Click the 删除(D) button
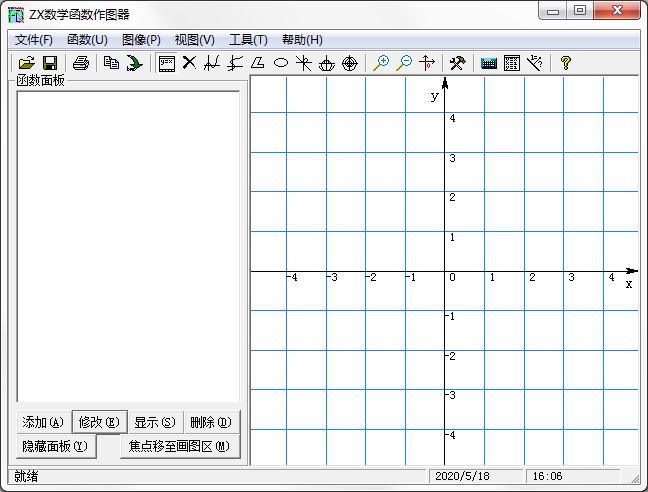Screen dimensions: 648x492 tap(211, 422)
